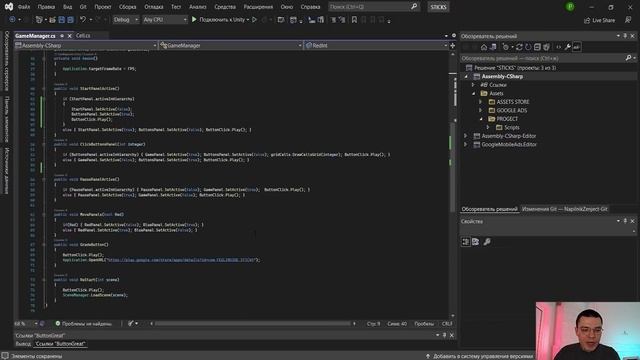Screen dimensions: 640x360
Task: Click the wrench properties icon
Action: [x=567, y=47]
